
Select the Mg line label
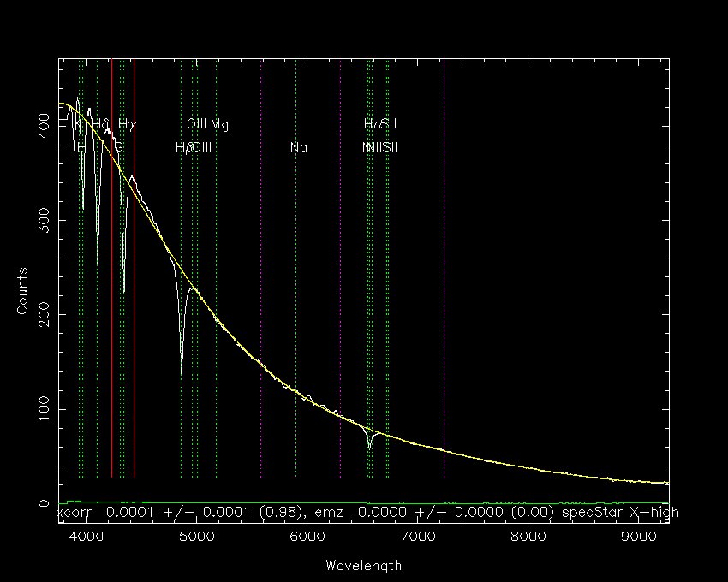click(219, 124)
